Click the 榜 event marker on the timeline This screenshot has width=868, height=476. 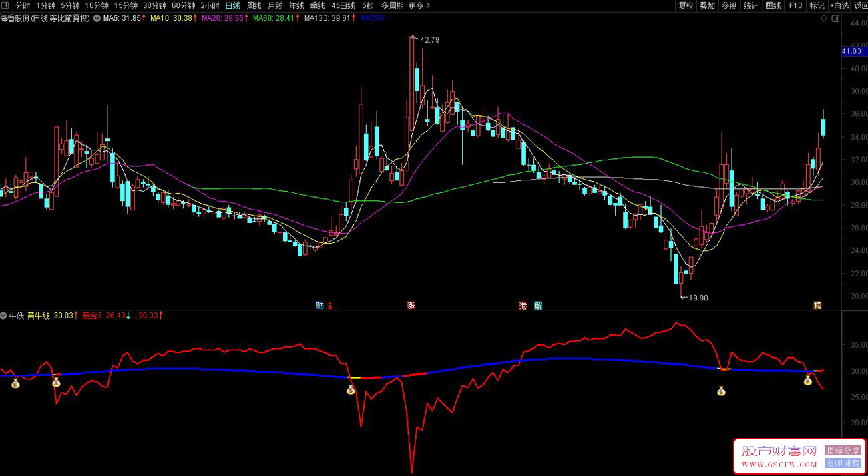817,306
